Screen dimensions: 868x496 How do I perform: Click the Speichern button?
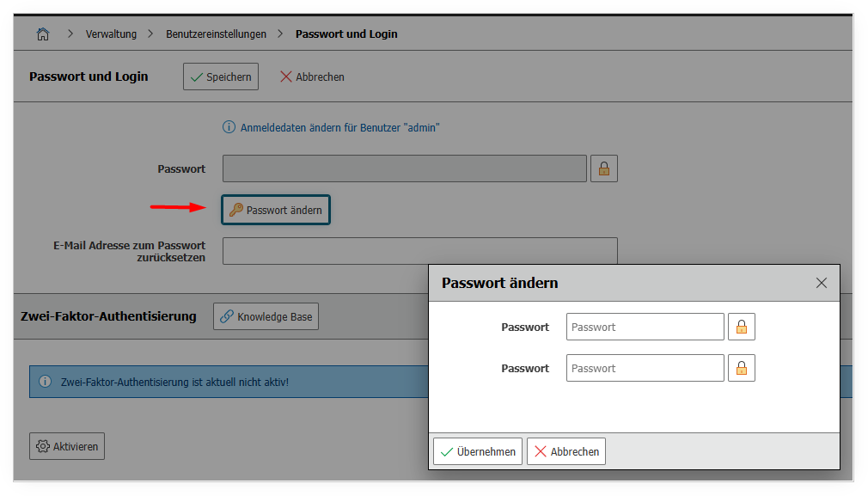point(220,76)
